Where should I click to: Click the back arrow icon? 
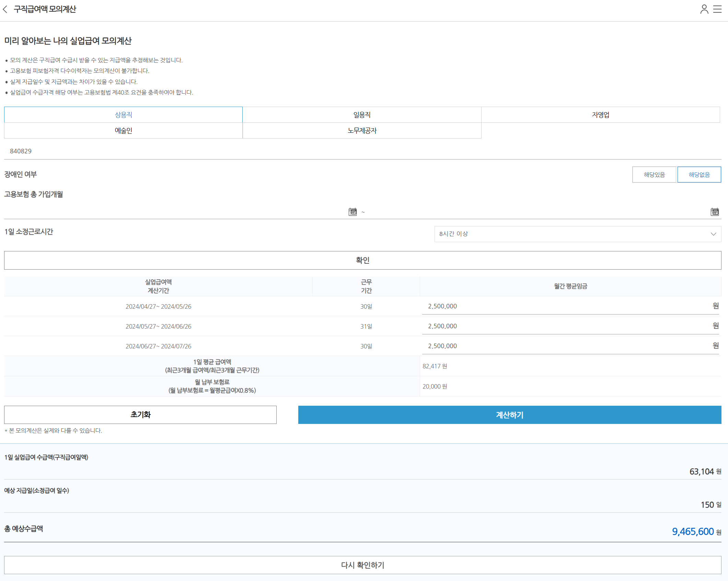[x=5, y=9]
